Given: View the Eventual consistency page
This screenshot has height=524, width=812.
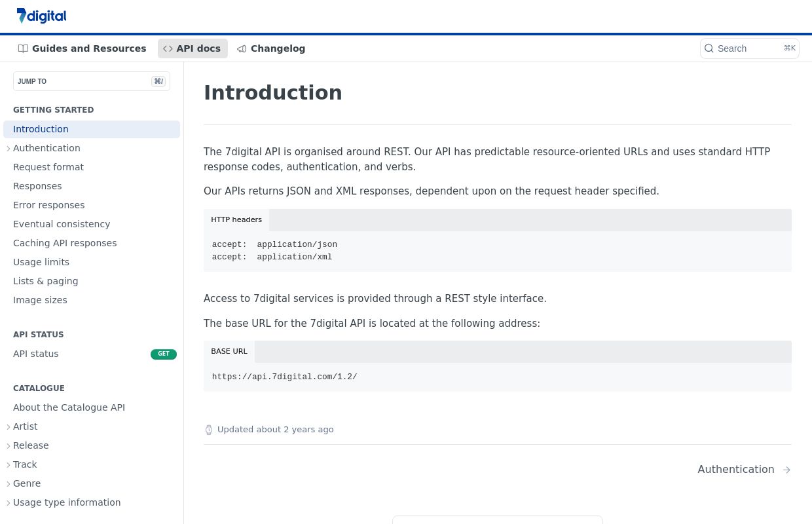Looking at the screenshot, I should [x=92, y=224].
